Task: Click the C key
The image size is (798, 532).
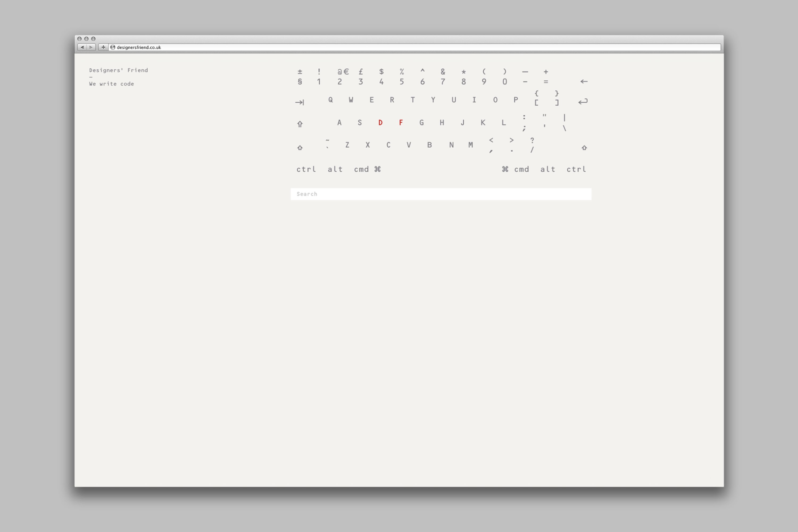Action: [x=388, y=145]
